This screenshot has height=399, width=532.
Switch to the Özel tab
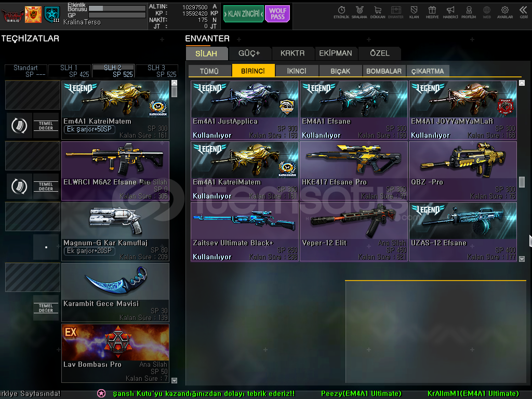[380, 54]
